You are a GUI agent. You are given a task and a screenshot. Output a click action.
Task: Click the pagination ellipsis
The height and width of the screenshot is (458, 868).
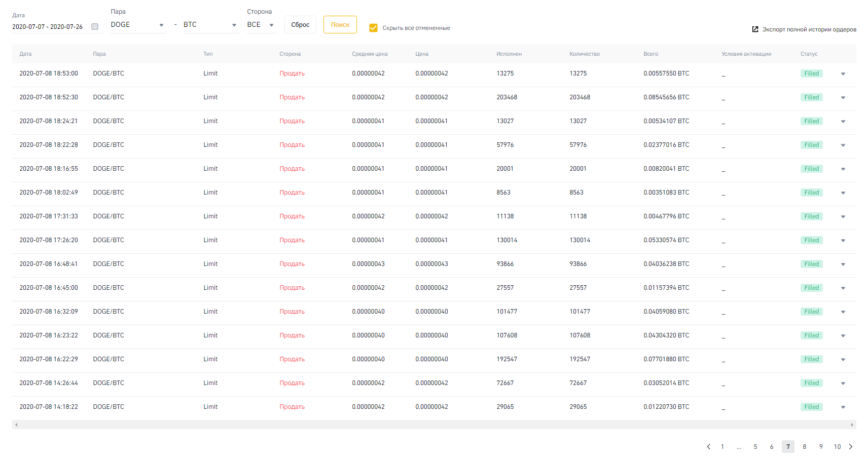pyautogui.click(x=739, y=447)
